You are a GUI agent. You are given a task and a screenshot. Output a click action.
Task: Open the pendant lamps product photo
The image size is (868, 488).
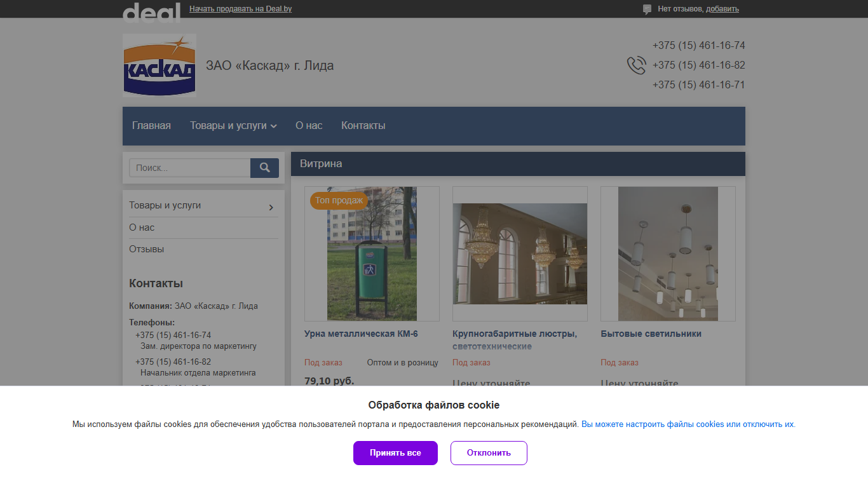click(668, 254)
